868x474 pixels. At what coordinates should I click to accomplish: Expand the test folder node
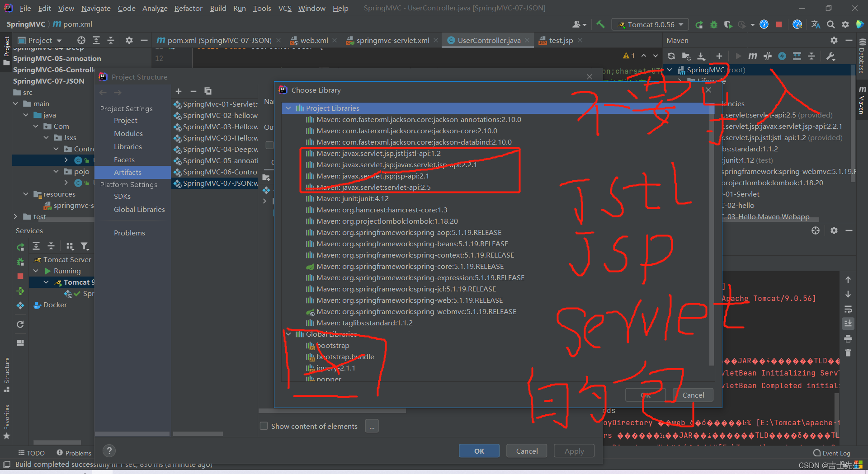click(x=16, y=216)
